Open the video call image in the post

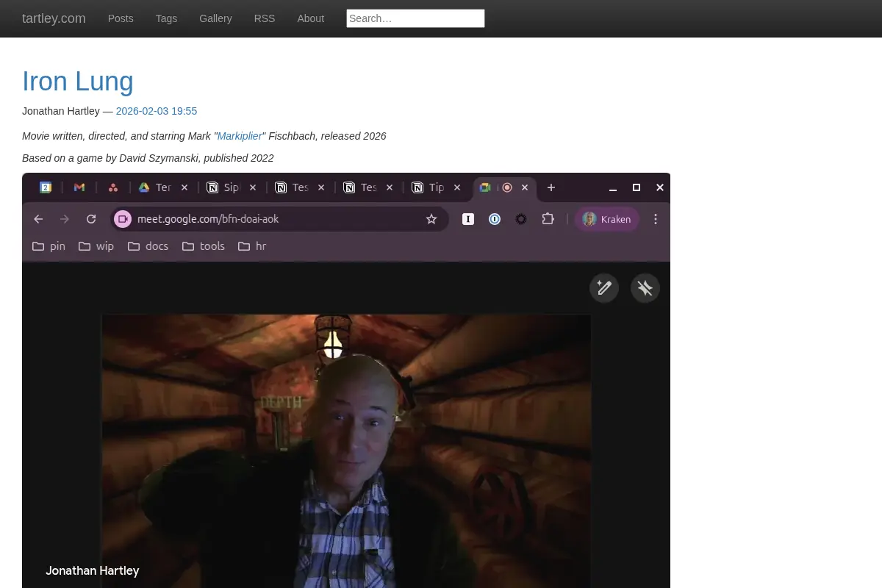coord(346,380)
